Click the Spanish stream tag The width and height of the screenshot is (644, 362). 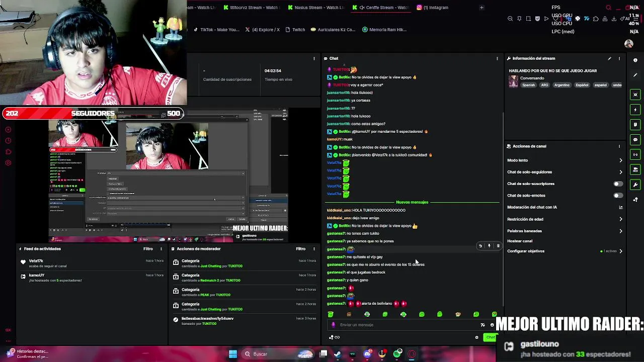tap(528, 85)
